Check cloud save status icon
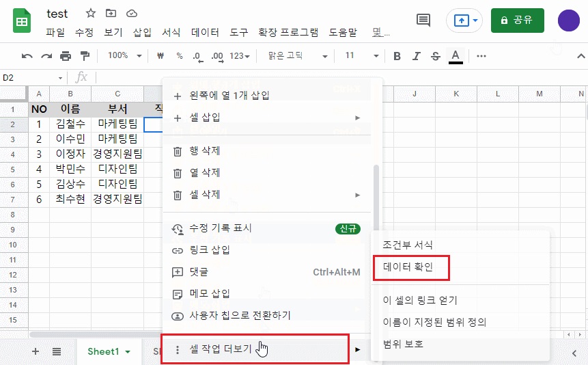 (132, 14)
